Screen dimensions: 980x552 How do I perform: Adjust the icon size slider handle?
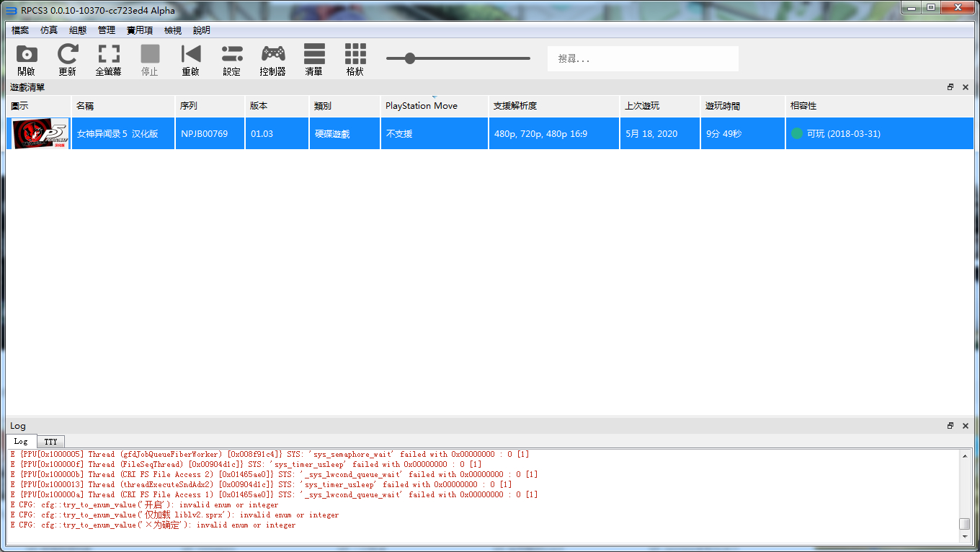[410, 58]
